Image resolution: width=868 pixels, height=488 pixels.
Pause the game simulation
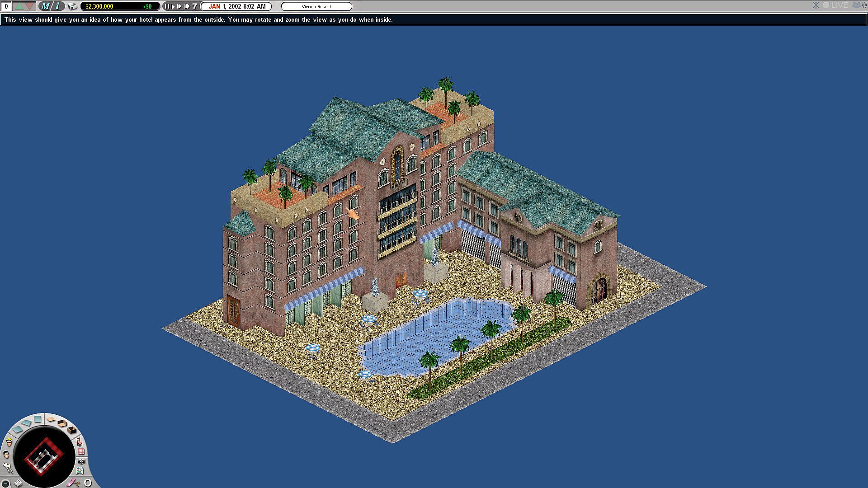pyautogui.click(x=167, y=6)
